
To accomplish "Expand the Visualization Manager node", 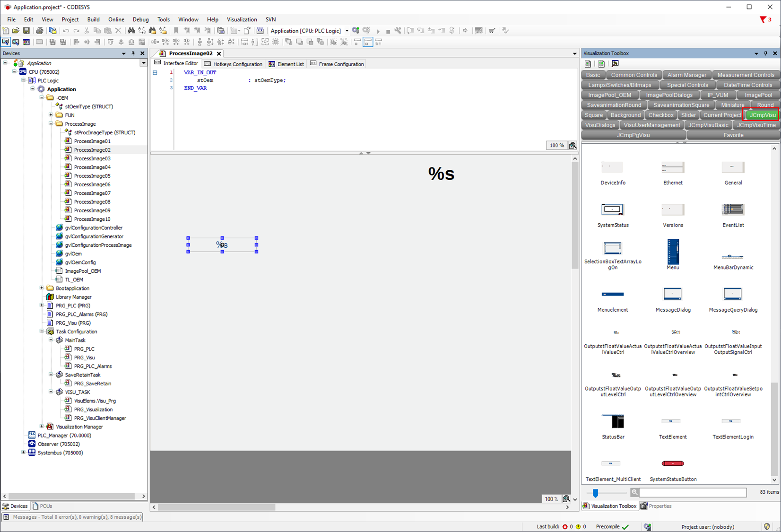I will 42,427.
